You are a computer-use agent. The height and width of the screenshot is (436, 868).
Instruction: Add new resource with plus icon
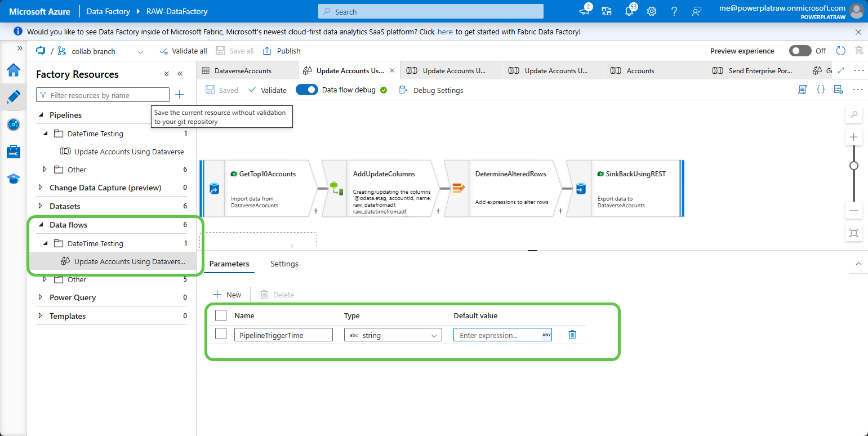tap(179, 95)
